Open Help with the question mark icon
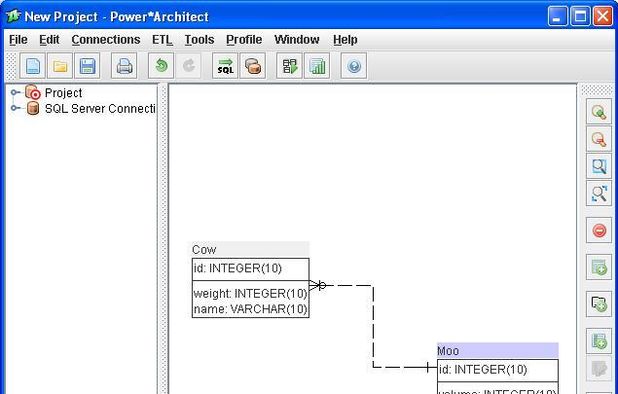 click(354, 66)
